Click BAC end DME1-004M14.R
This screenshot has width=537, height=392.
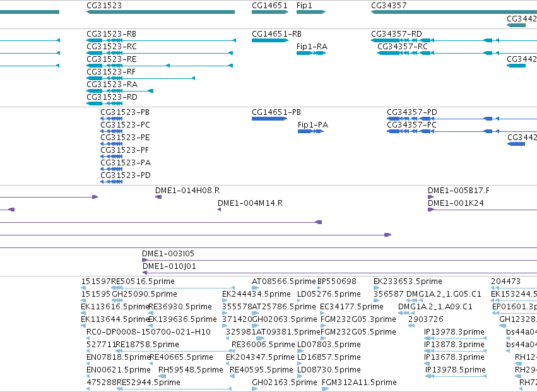pos(251,203)
